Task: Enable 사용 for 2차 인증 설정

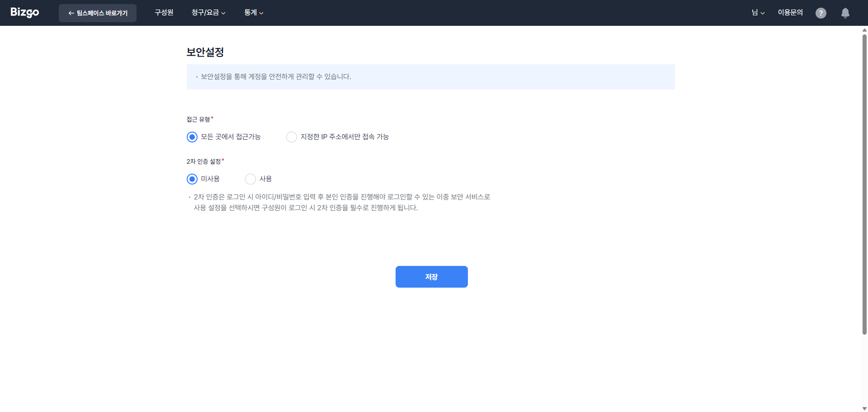Action: [250, 179]
